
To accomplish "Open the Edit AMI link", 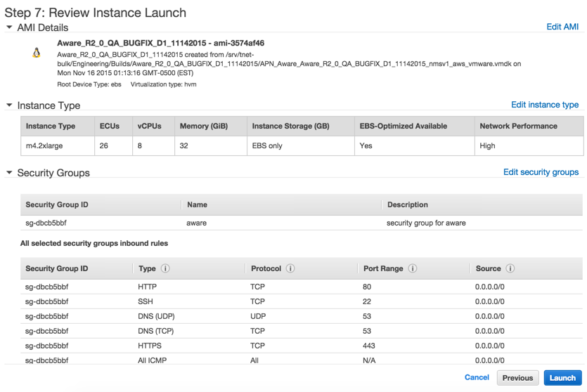I will [562, 27].
